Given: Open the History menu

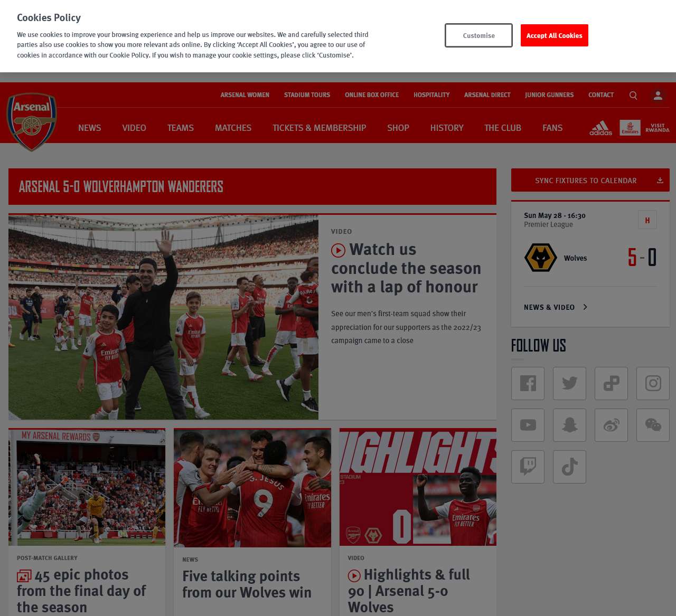Looking at the screenshot, I should pos(447,128).
